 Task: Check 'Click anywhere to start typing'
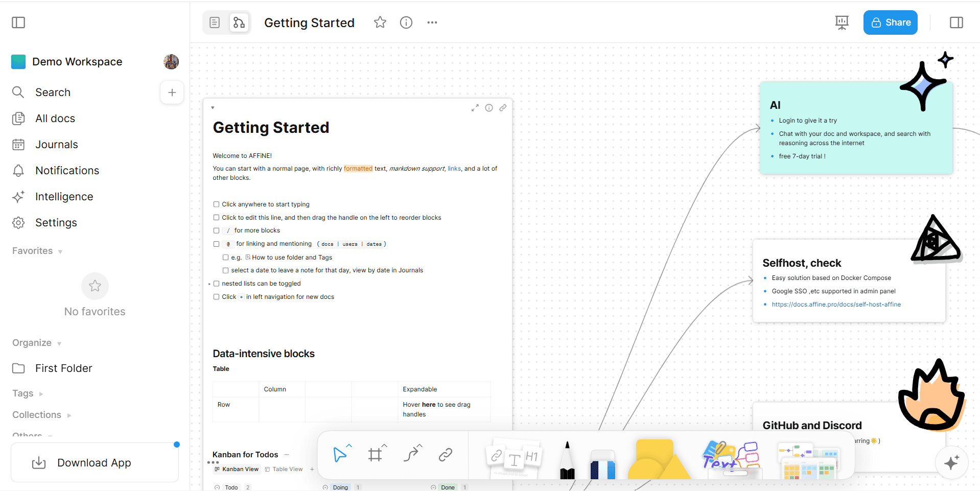216,204
